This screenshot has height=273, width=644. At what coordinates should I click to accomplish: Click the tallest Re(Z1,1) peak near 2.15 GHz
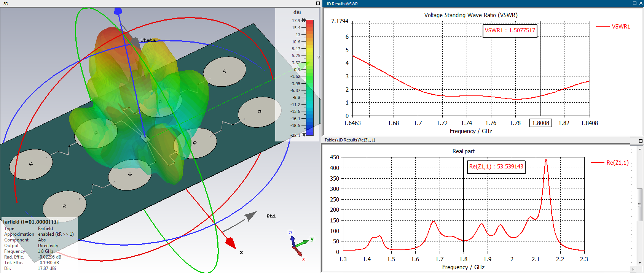coord(546,160)
